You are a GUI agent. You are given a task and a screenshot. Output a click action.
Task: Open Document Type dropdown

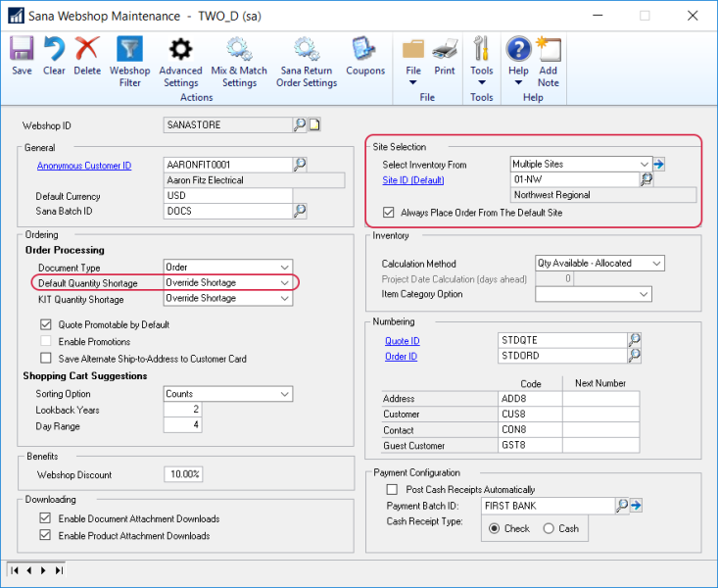point(284,267)
